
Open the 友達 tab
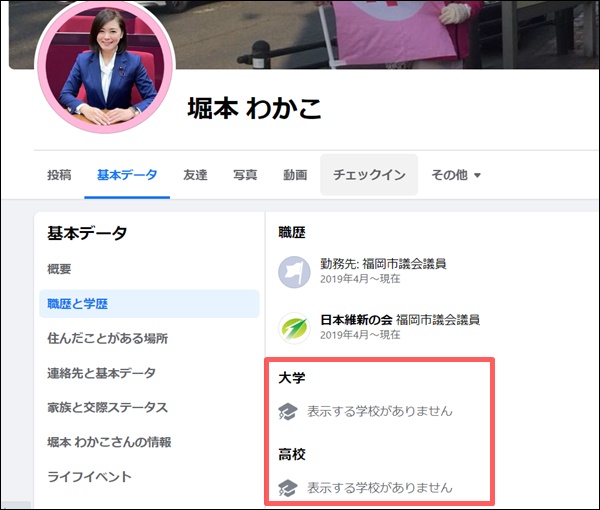(x=195, y=175)
